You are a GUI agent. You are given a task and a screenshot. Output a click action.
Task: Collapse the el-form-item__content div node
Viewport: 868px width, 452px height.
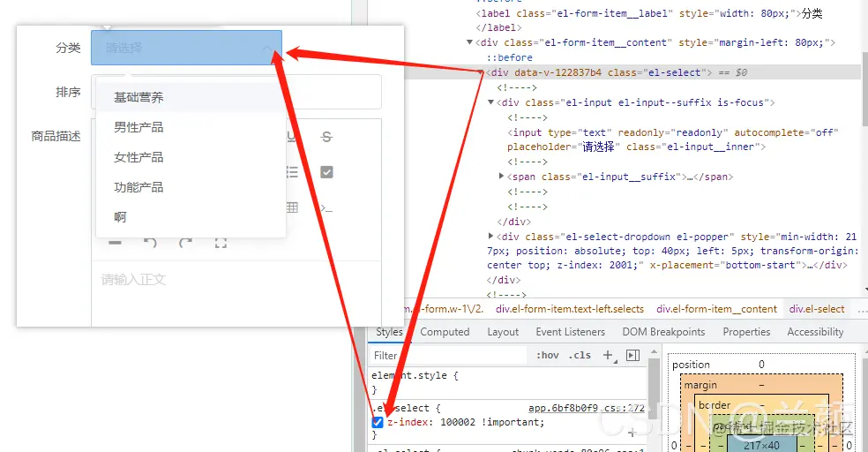click(x=469, y=42)
